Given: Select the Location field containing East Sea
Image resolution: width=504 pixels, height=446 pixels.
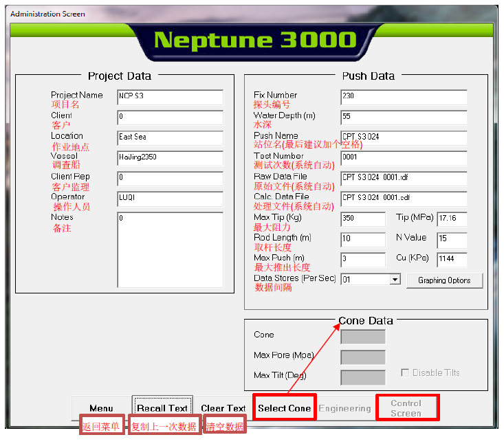Looking at the screenshot, I should [x=170, y=138].
